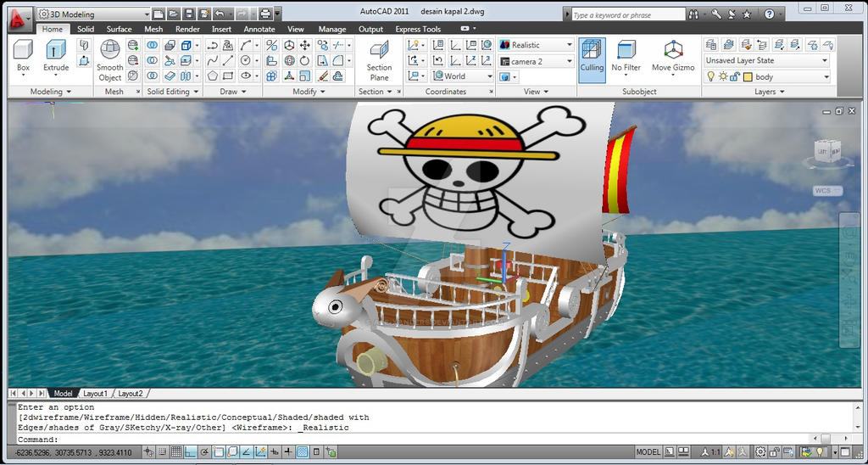The width and height of the screenshot is (868, 465).
Task: Select the Box modeling tool
Action: (x=23, y=56)
